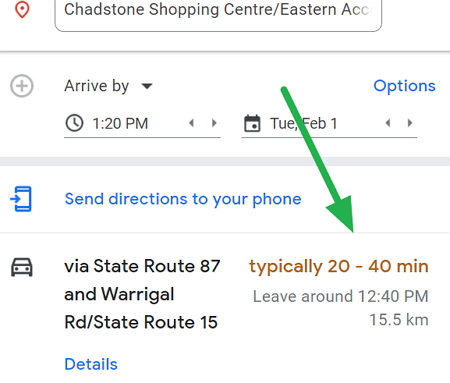Click the car driving mode icon

22,267
